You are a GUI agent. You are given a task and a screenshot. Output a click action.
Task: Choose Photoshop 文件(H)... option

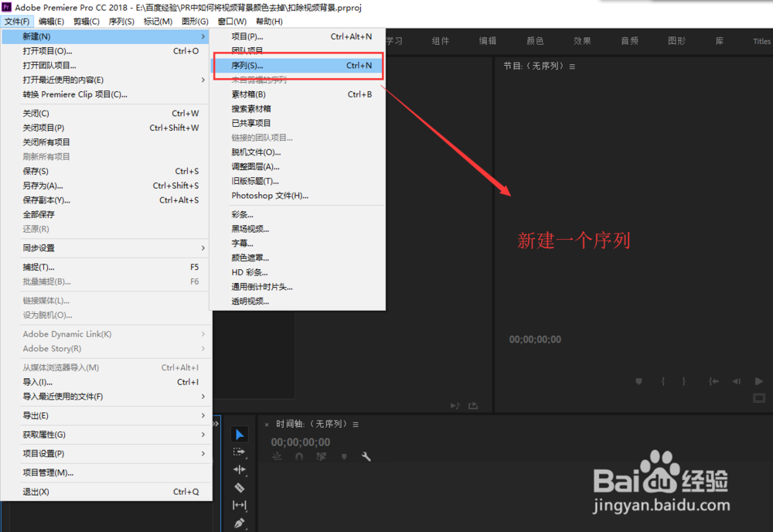(298, 196)
